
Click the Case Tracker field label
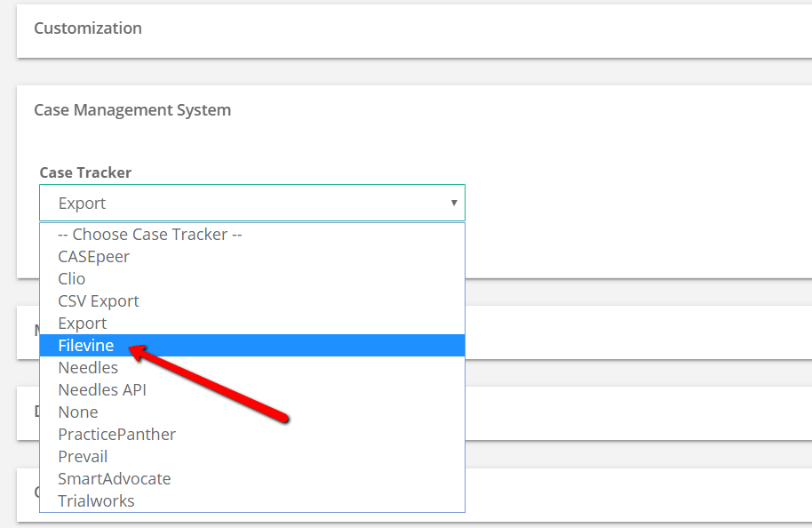click(x=85, y=172)
